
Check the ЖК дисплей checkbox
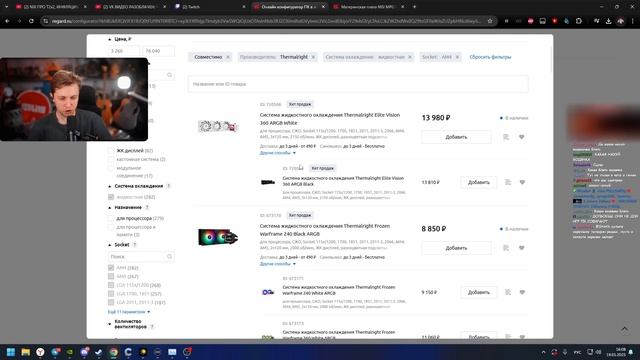tap(111, 151)
